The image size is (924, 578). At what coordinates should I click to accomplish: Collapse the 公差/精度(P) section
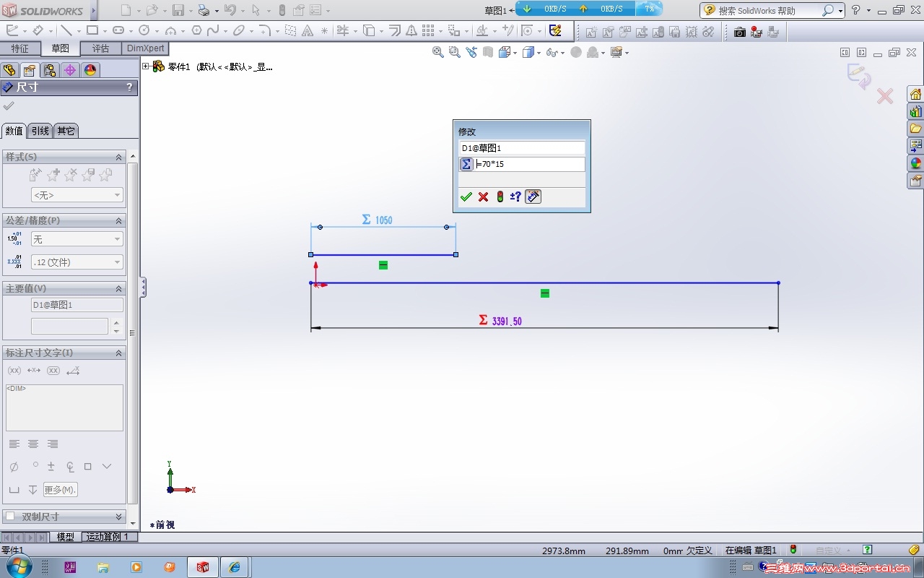[x=119, y=220]
